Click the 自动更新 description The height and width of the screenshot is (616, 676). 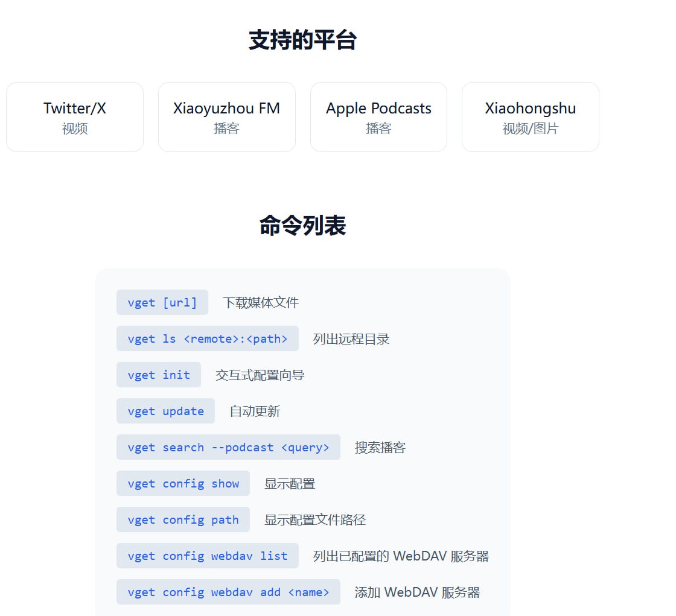point(255,411)
